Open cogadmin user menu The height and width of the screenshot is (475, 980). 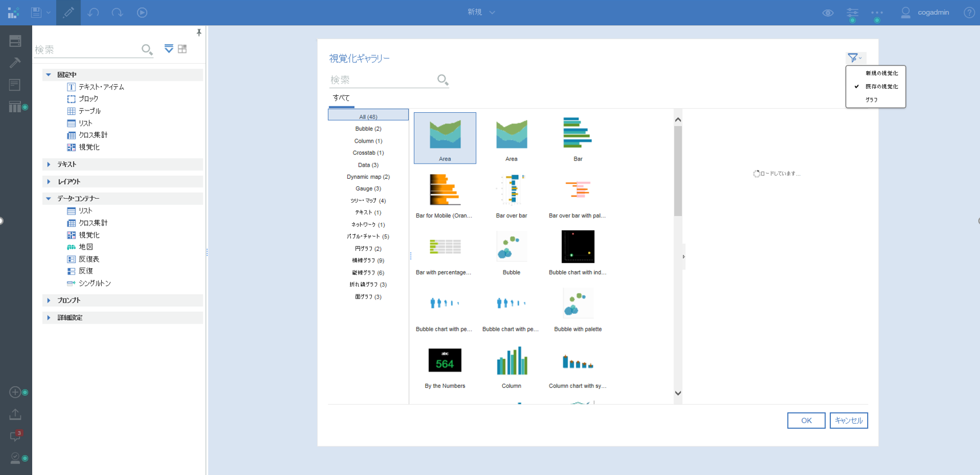click(x=925, y=12)
